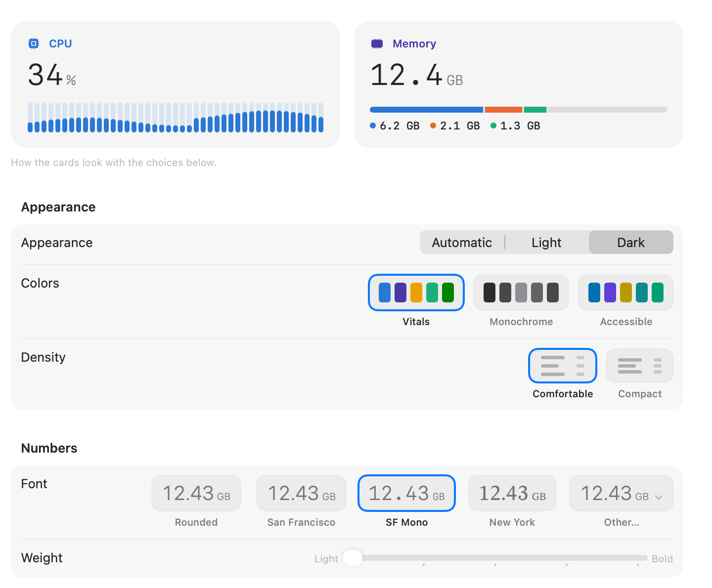Click the CPU chip icon

[34, 43]
